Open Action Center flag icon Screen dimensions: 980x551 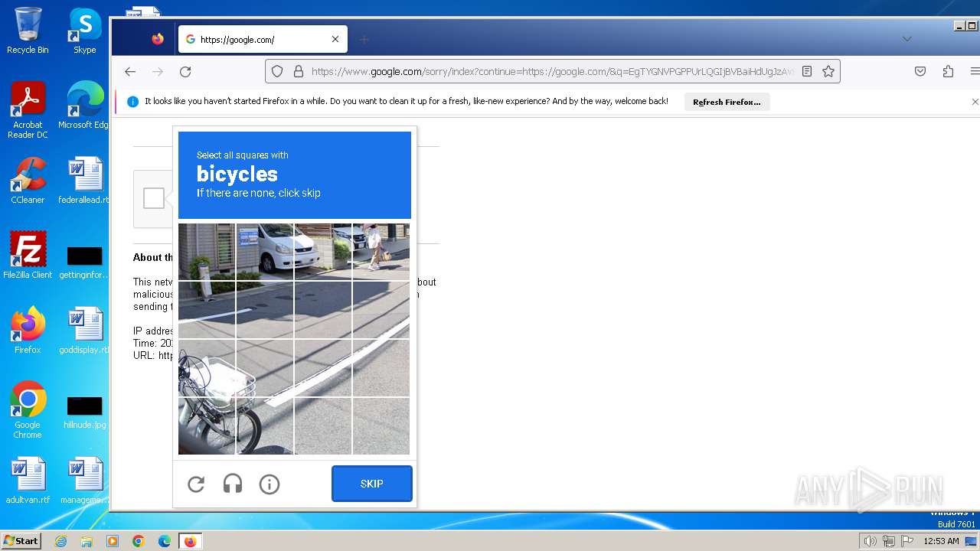(x=907, y=541)
